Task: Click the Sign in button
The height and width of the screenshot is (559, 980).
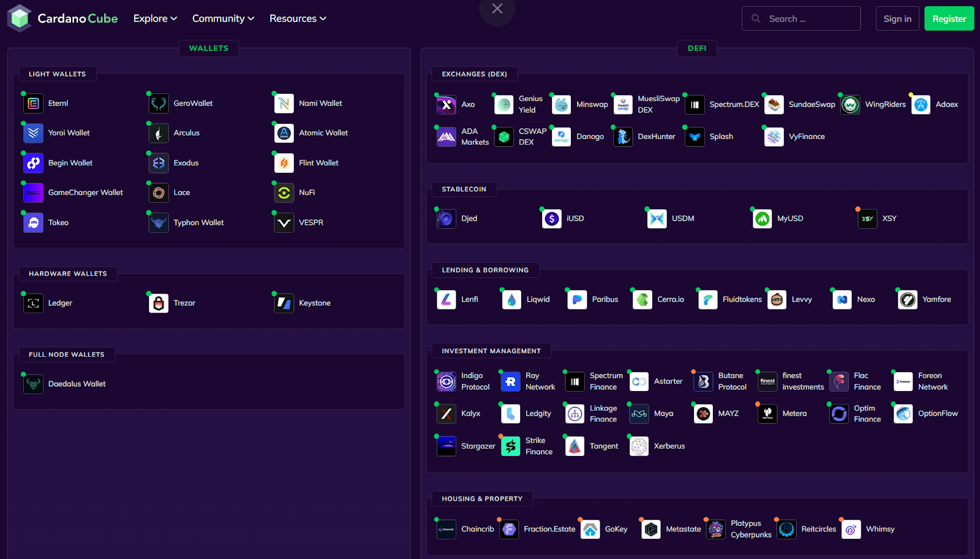Action: coord(897,18)
